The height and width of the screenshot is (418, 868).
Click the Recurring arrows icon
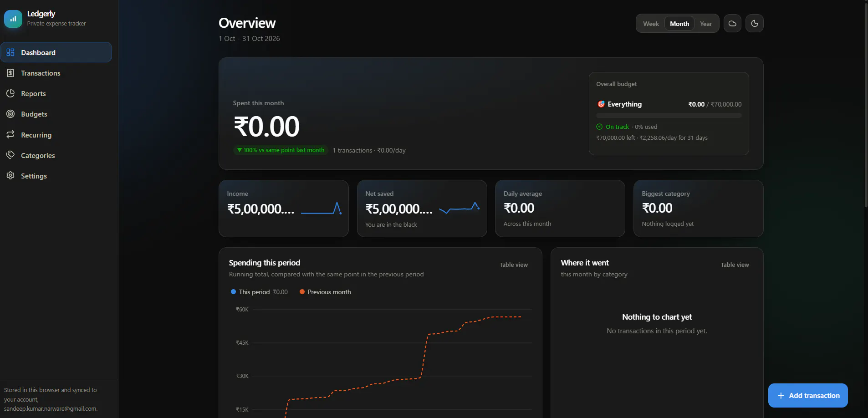tap(10, 135)
